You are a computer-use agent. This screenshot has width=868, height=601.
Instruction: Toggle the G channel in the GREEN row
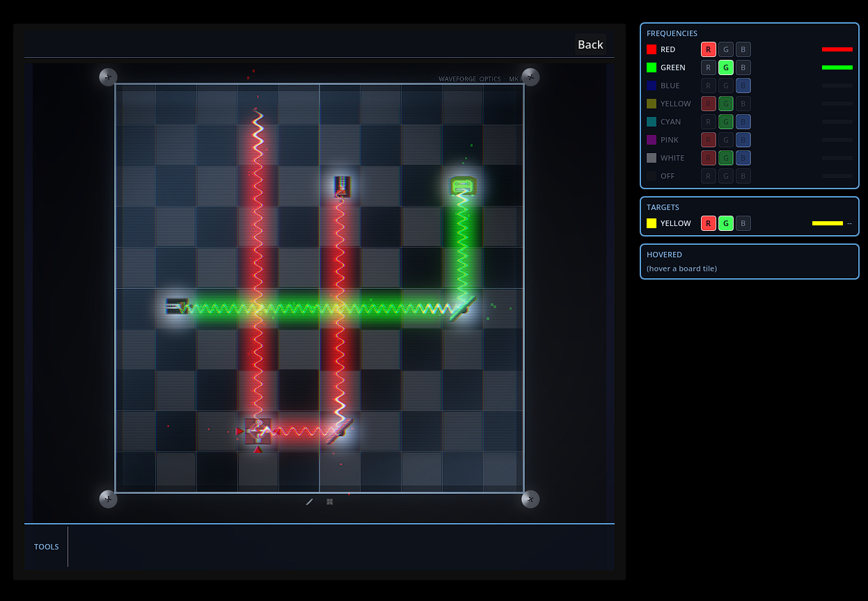726,67
